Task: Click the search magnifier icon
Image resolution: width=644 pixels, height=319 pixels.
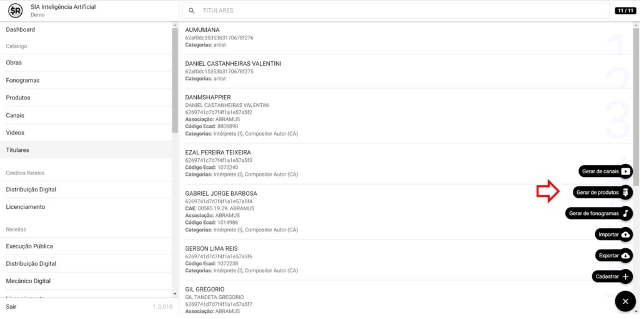Action: point(192,11)
